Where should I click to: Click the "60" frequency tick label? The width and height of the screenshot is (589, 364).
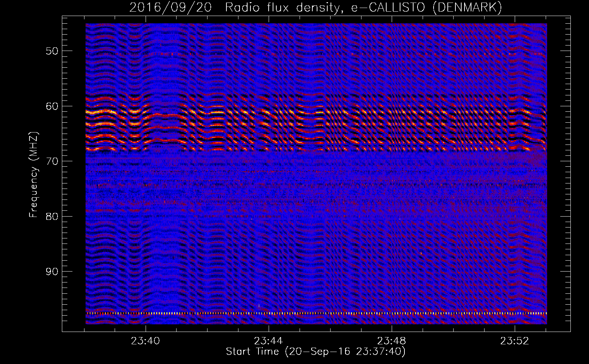[52, 106]
